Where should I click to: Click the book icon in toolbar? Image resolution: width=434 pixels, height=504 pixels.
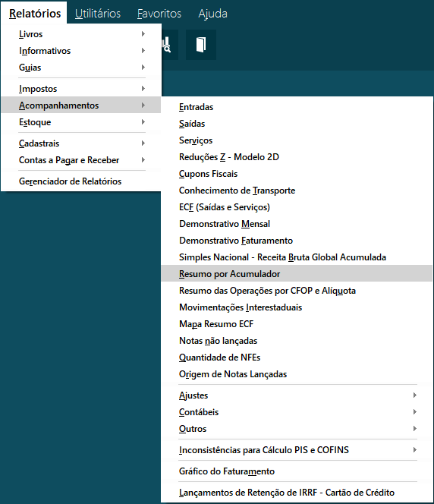tap(201, 45)
